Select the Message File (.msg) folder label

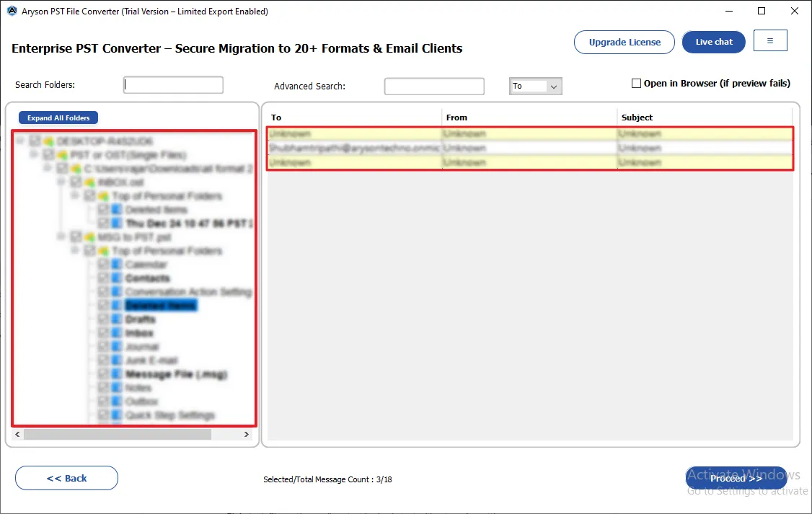(176, 374)
